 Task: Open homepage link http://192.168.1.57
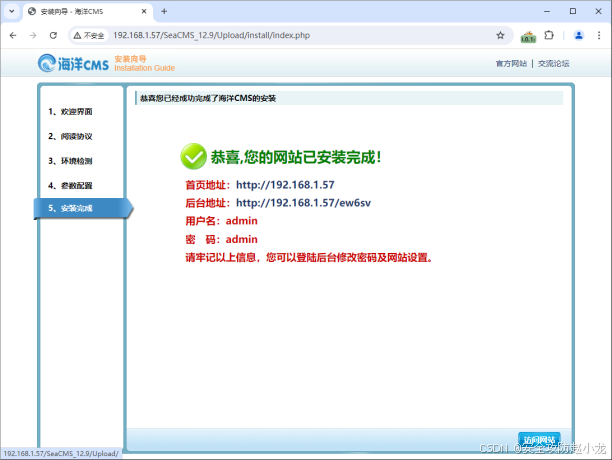click(285, 185)
